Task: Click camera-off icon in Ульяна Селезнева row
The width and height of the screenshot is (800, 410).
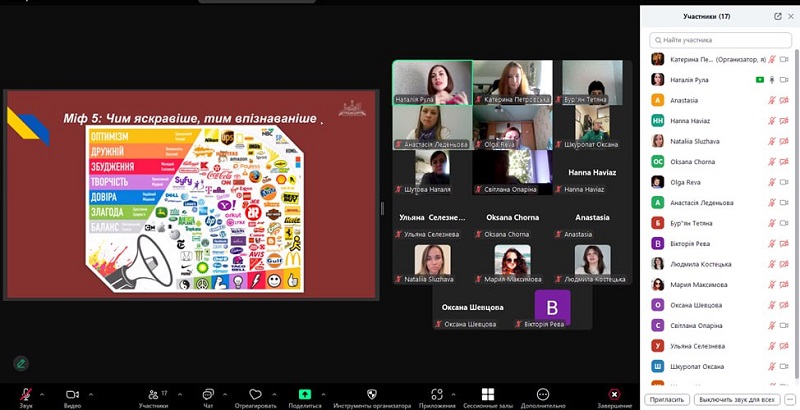Action: click(x=784, y=346)
